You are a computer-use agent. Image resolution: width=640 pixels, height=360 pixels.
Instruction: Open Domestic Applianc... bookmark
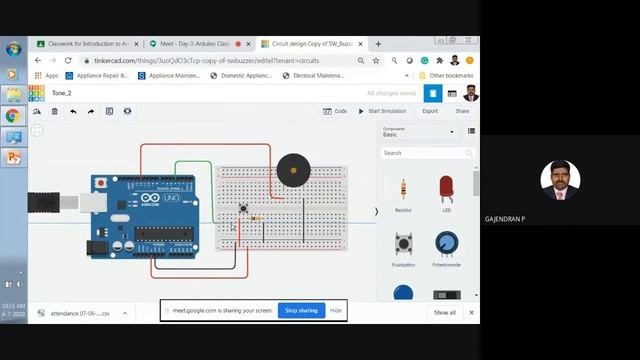pos(241,76)
